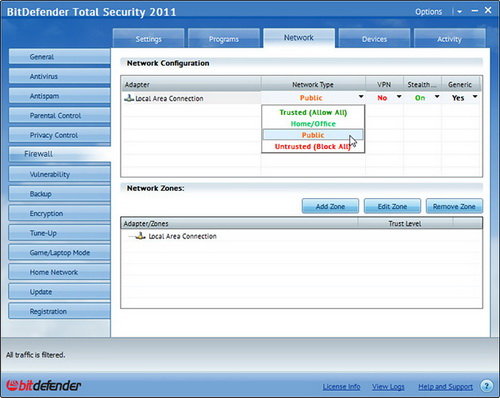Open the VPN dropdown arrow
The image size is (500, 398).
399,97
